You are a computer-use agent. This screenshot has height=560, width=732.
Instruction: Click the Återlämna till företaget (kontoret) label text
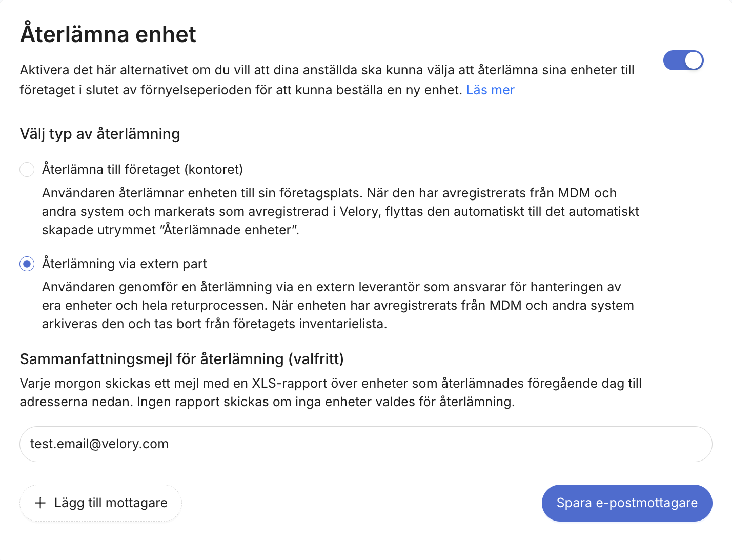pos(143,169)
